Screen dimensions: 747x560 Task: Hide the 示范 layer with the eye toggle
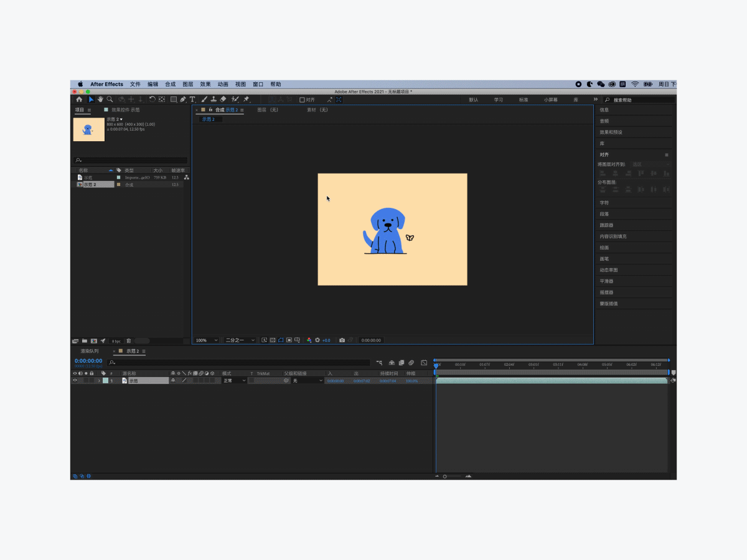click(75, 380)
